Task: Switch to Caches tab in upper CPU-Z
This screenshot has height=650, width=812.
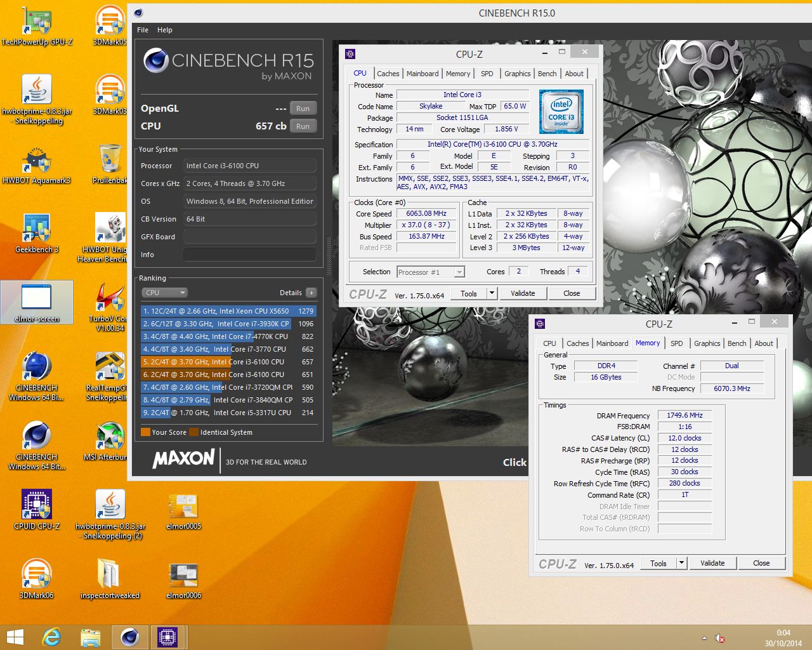Action: tap(388, 74)
